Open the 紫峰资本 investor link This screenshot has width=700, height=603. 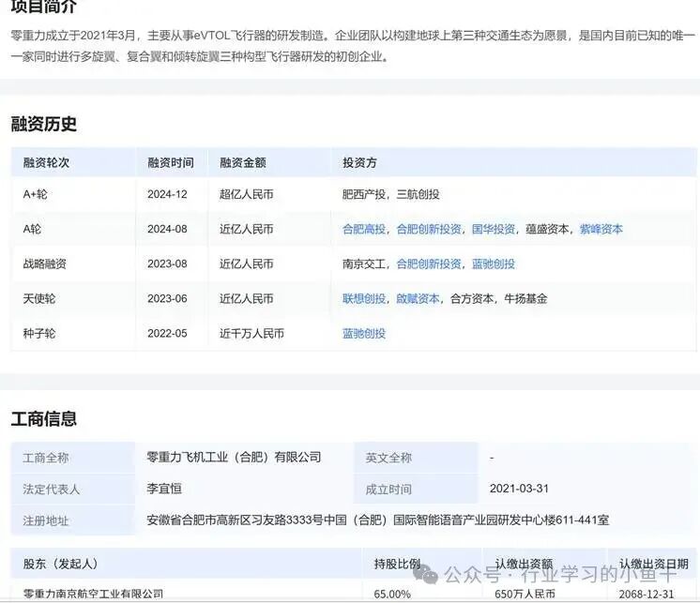(601, 229)
